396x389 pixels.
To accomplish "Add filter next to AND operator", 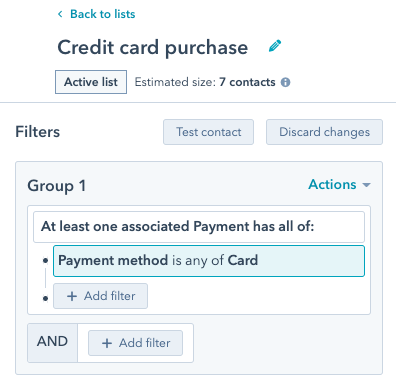I will pyautogui.click(x=135, y=343).
